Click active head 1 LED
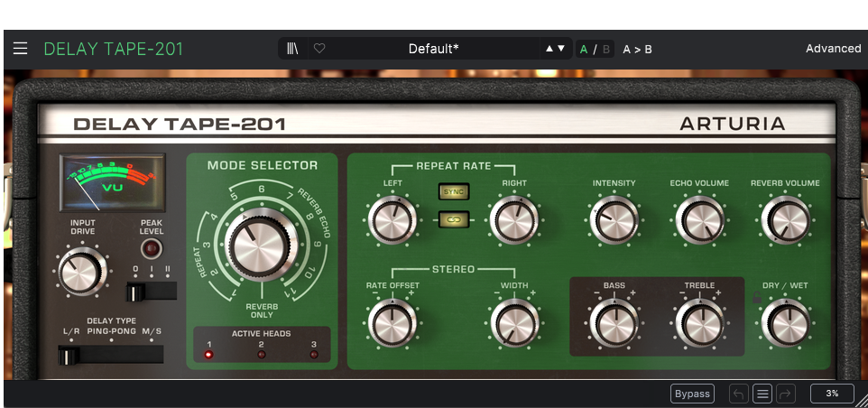 208,355
